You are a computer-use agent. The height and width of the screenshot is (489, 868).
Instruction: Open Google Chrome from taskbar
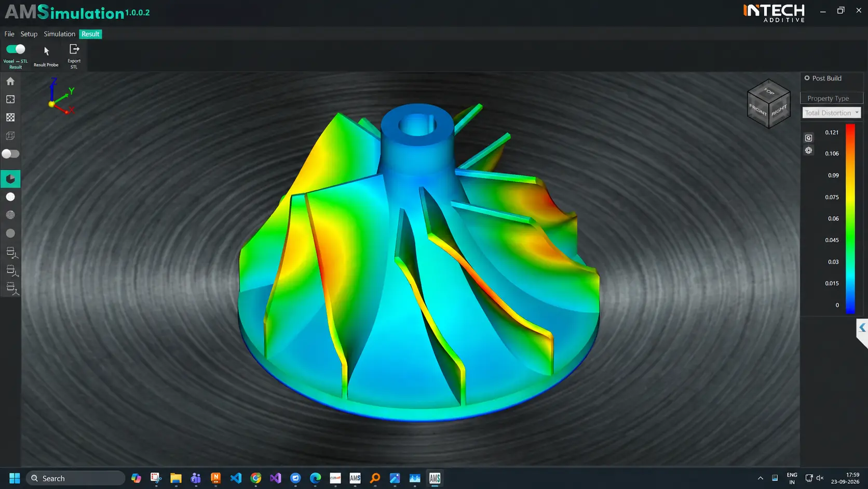point(256,478)
